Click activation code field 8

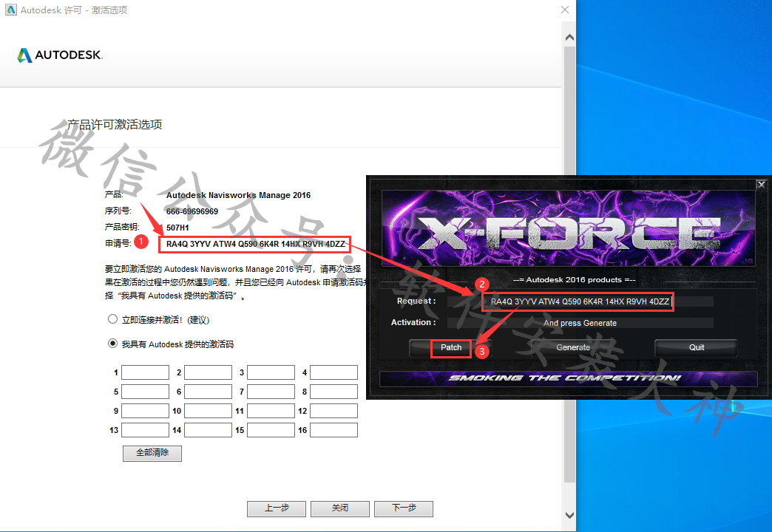(333, 392)
